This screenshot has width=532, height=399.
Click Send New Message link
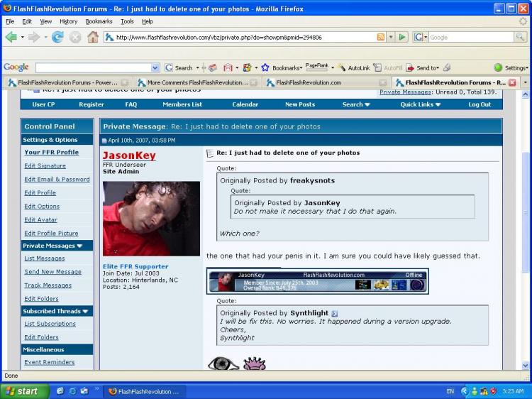pyautogui.click(x=52, y=272)
